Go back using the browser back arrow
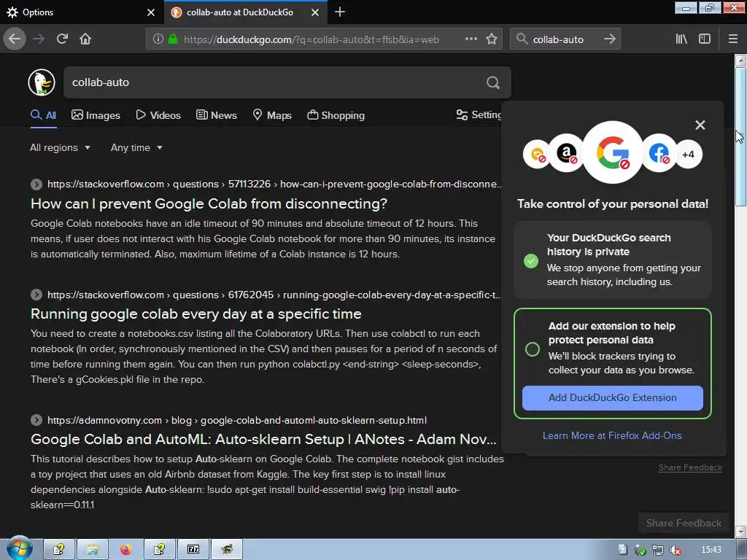The image size is (747, 560). pos(15,39)
